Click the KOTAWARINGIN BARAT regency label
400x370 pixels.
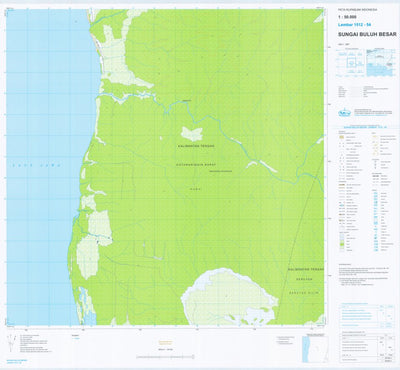point(195,165)
